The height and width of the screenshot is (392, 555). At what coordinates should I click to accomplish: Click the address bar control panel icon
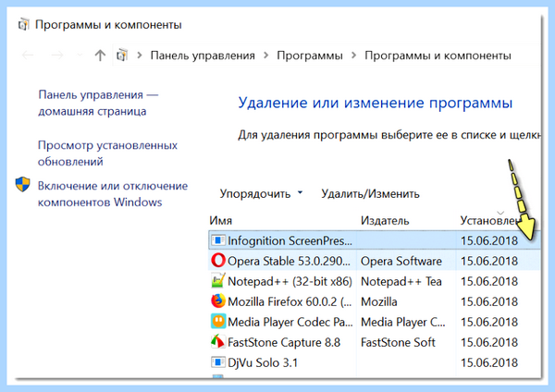122,55
